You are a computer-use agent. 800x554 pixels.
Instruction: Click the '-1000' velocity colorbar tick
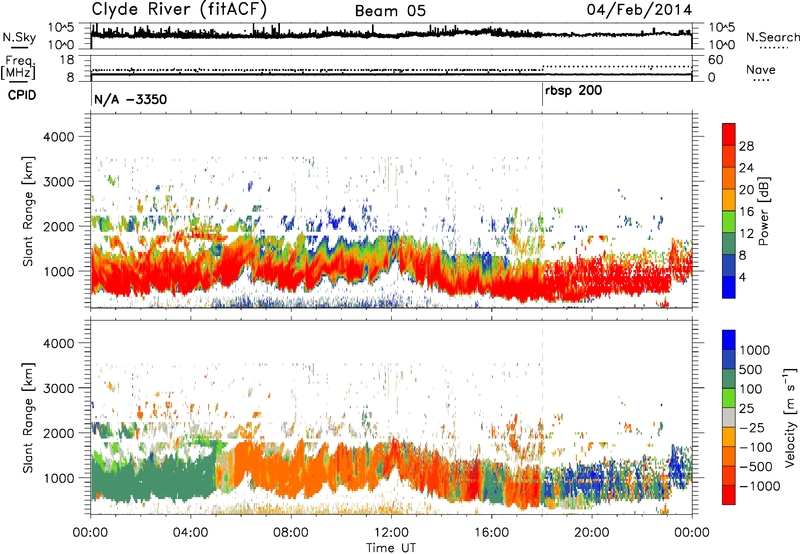(760, 486)
